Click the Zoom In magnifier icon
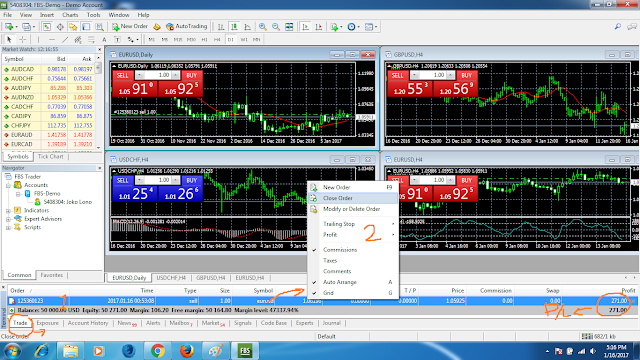The width and height of the screenshot is (640, 360). tap(262, 27)
